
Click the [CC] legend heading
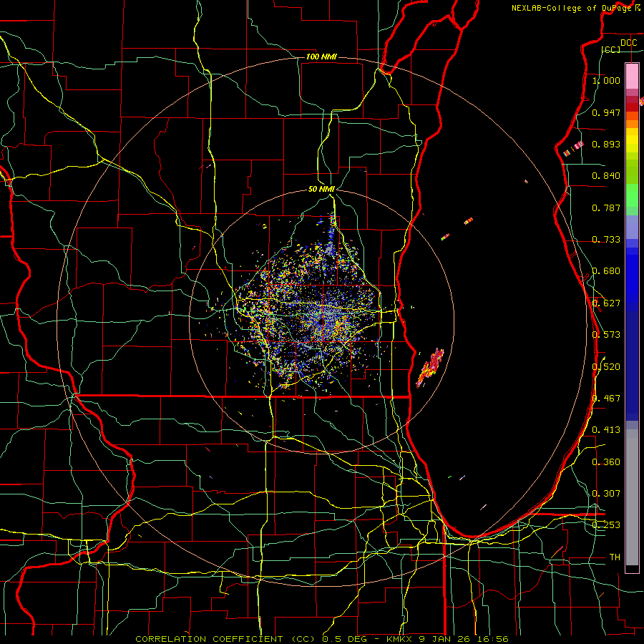tap(611, 49)
